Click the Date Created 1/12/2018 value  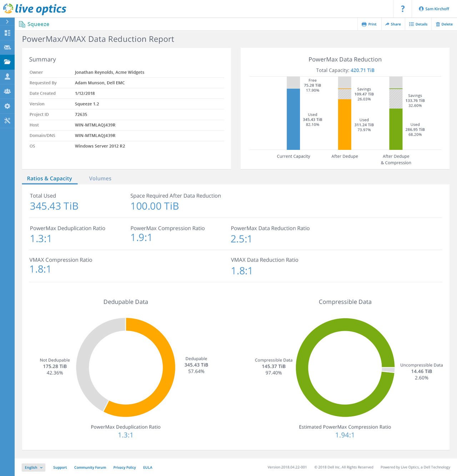[x=85, y=93]
